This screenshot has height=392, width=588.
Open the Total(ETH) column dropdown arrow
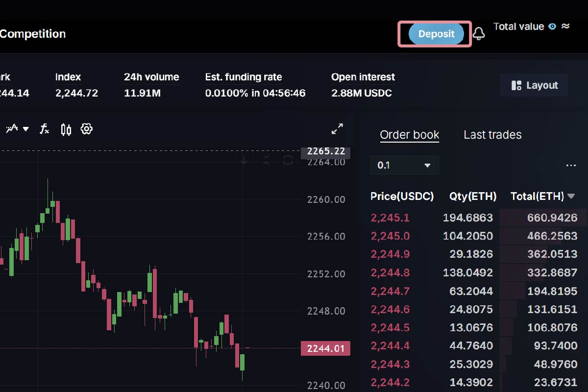(571, 196)
